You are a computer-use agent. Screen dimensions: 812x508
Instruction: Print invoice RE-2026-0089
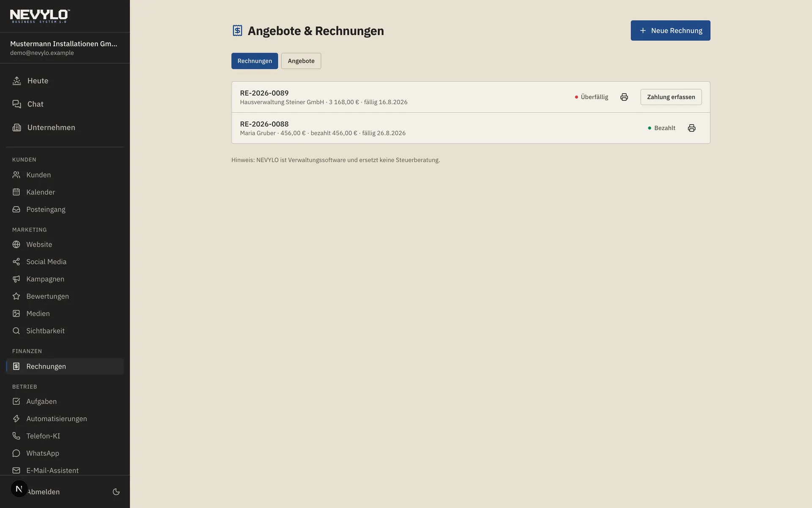(x=624, y=97)
